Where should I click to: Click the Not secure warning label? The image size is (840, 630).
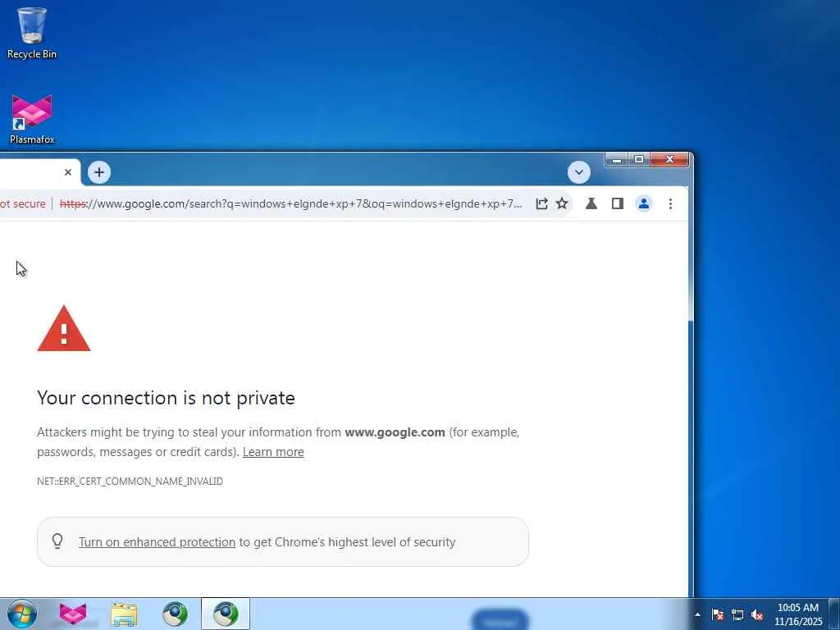[22, 203]
